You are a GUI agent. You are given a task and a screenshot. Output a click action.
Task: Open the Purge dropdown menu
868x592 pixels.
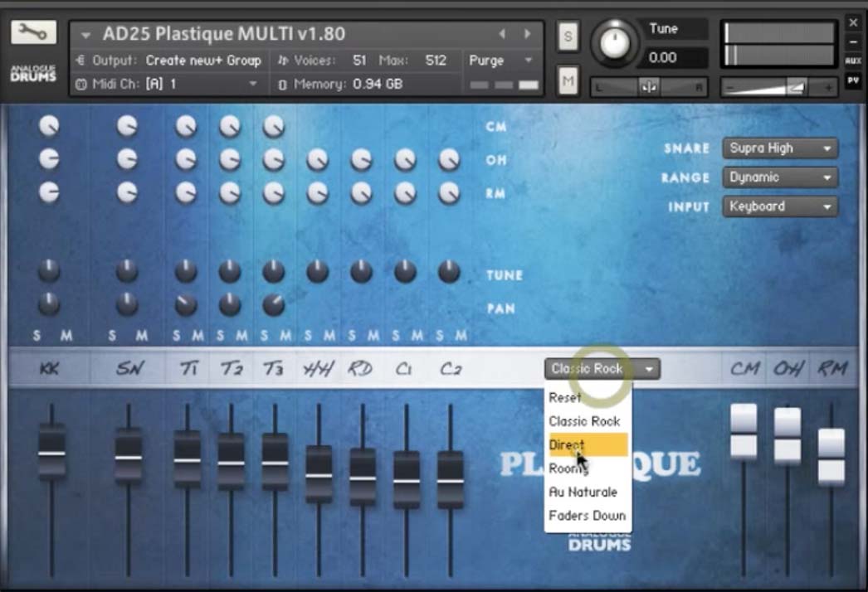click(500, 61)
